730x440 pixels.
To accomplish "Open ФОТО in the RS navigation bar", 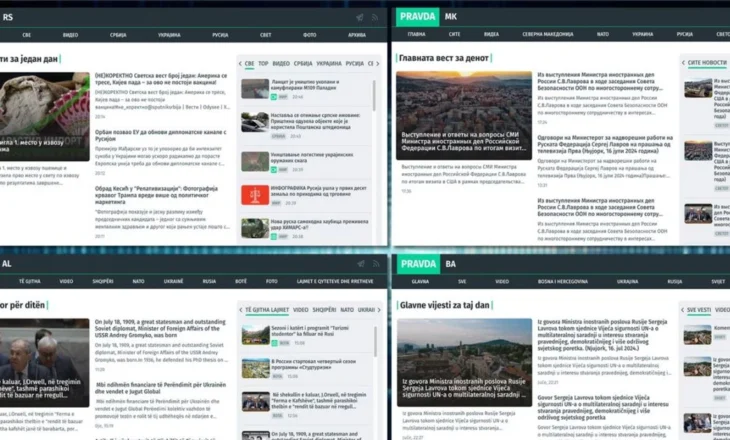I will click(310, 35).
